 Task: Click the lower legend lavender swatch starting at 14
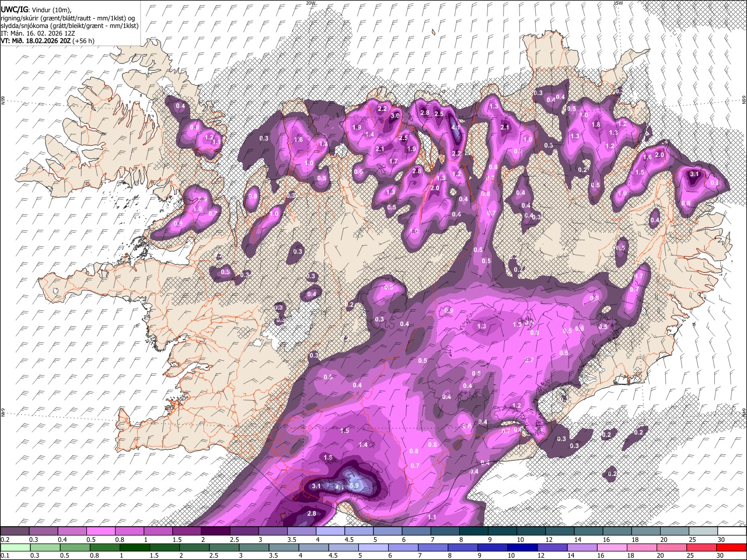click(582, 547)
